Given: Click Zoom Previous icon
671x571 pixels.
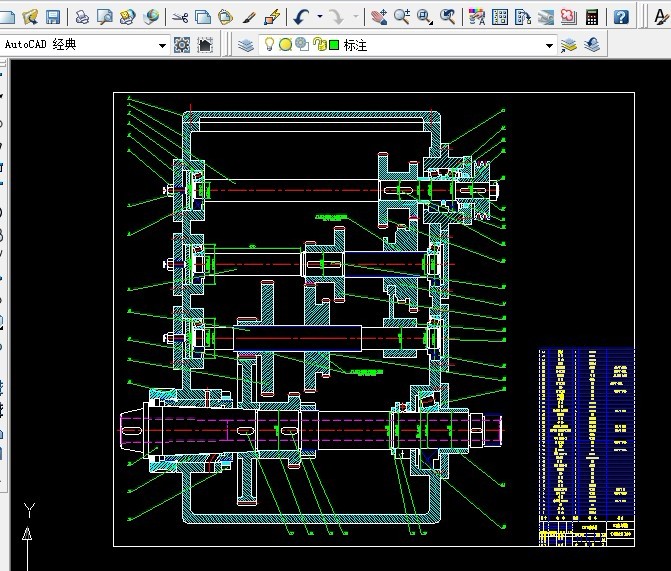Looking at the screenshot, I should [448, 17].
